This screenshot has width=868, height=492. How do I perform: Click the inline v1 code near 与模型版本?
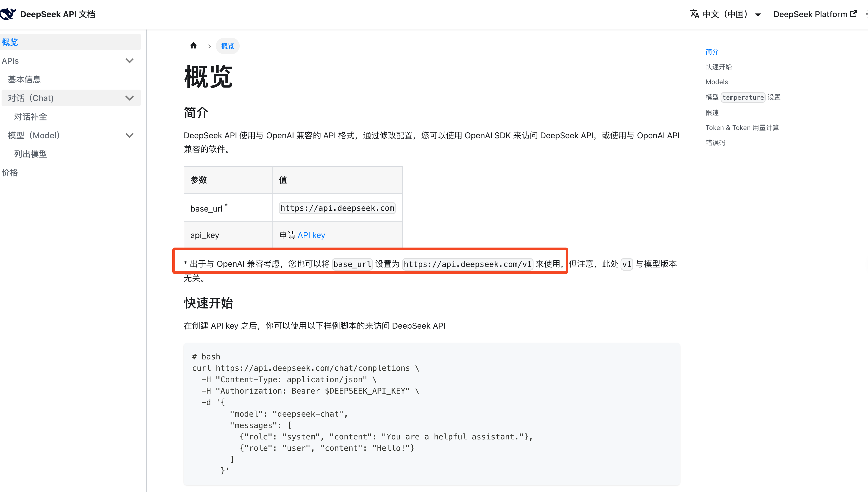click(x=627, y=264)
